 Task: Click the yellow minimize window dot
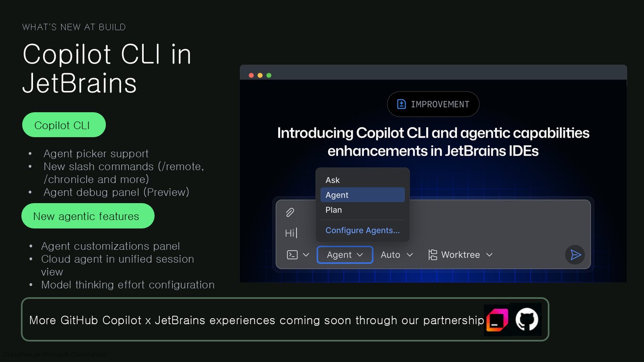260,75
